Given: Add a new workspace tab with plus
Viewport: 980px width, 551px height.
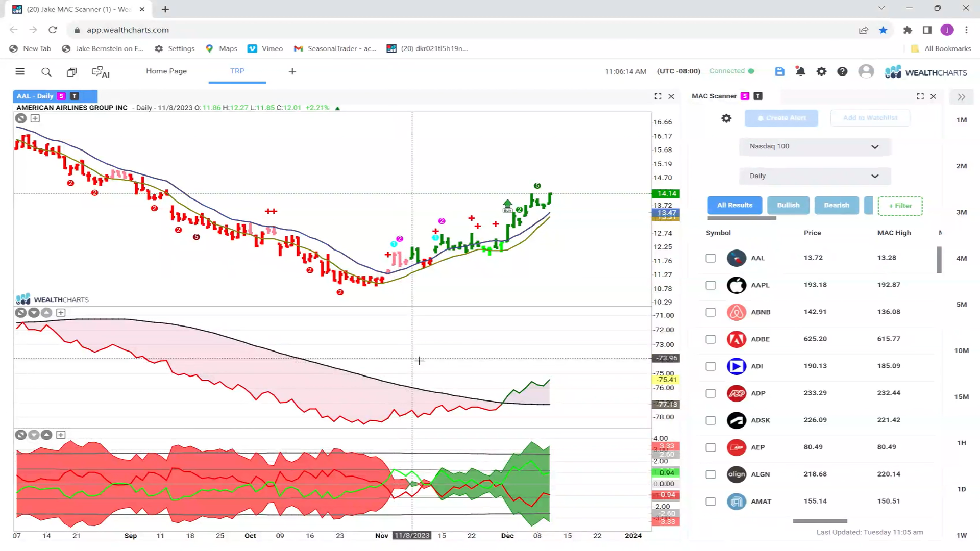Looking at the screenshot, I should pyautogui.click(x=292, y=71).
